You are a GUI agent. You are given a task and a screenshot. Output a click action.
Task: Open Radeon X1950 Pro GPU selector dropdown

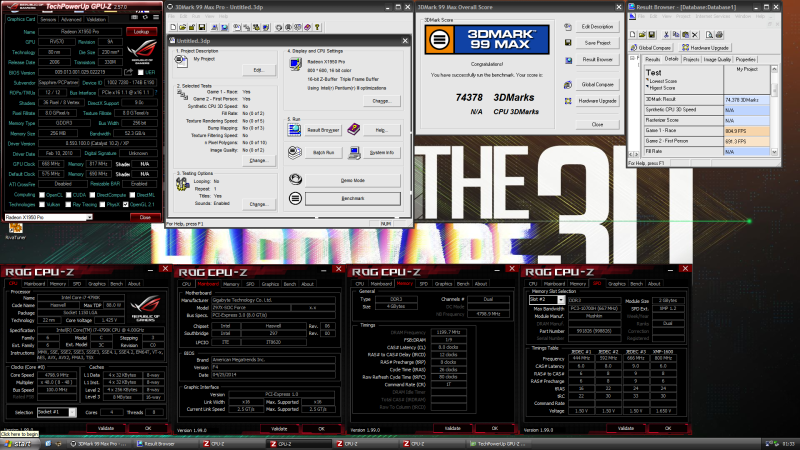coord(89,217)
